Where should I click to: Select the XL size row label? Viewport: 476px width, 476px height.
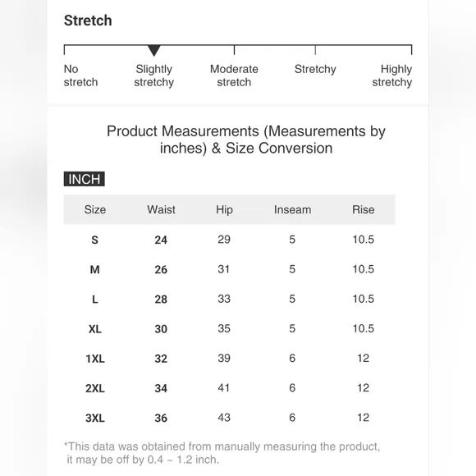pos(95,329)
